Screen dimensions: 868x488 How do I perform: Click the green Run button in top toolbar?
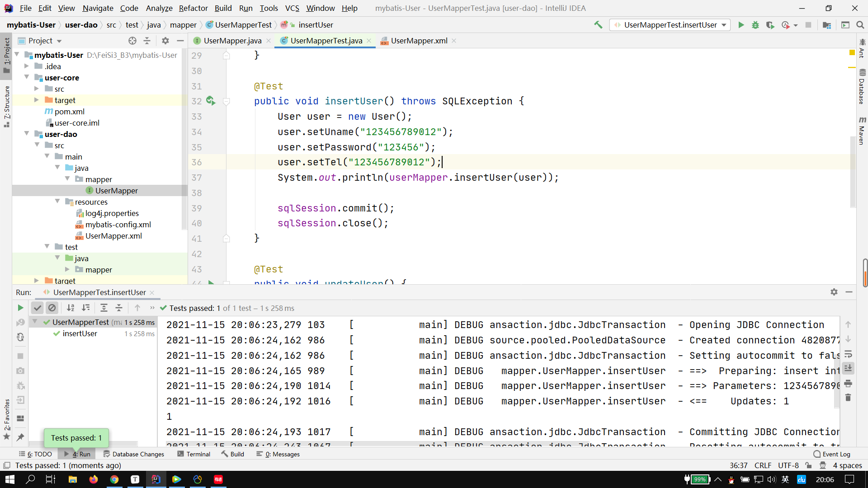tap(741, 25)
